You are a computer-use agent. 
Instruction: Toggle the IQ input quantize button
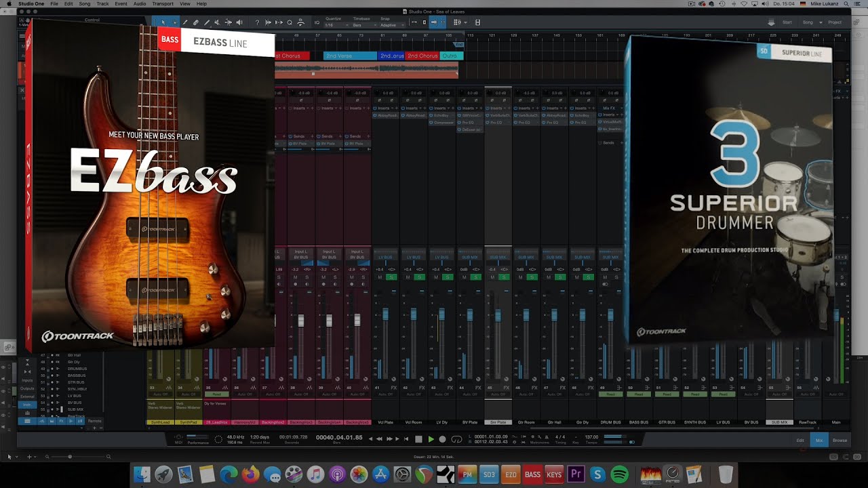[317, 22]
